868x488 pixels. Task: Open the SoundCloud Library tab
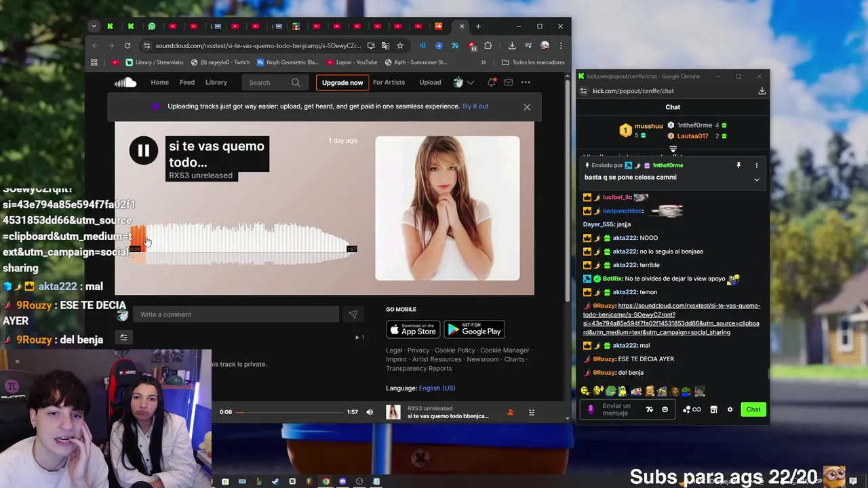216,83
